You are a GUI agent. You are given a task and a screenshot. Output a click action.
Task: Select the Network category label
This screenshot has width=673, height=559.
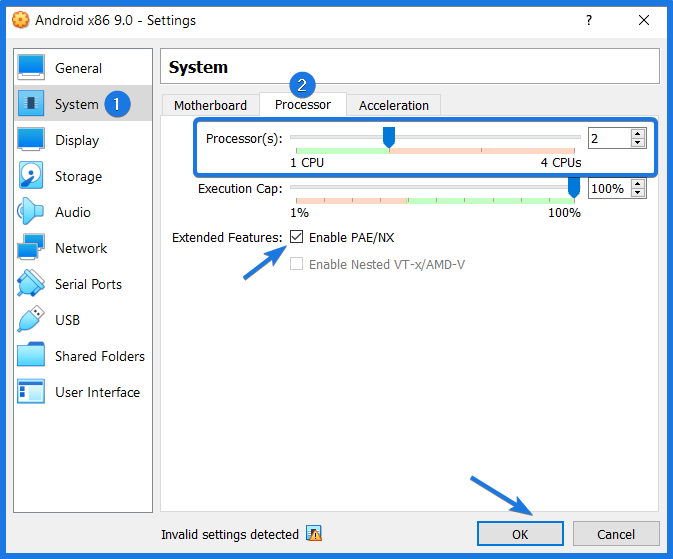pos(81,248)
